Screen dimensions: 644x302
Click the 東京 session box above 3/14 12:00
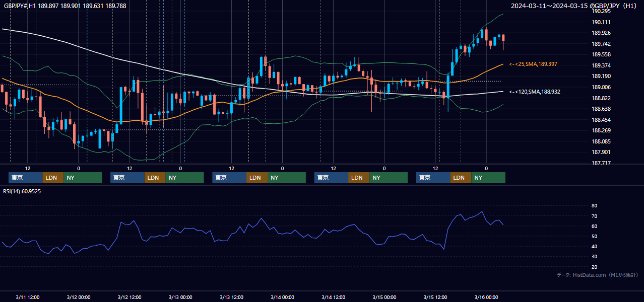point(331,178)
